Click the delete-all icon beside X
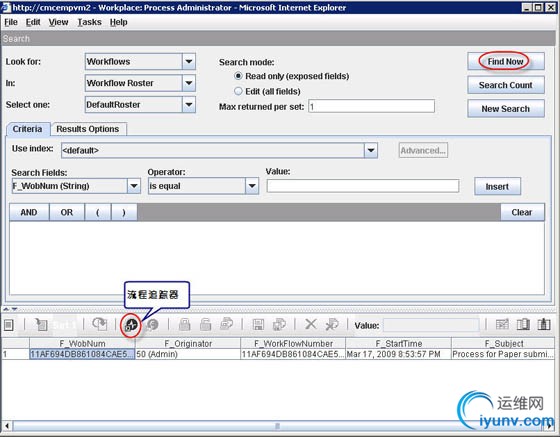The width and height of the screenshot is (560, 437). pos(332,324)
